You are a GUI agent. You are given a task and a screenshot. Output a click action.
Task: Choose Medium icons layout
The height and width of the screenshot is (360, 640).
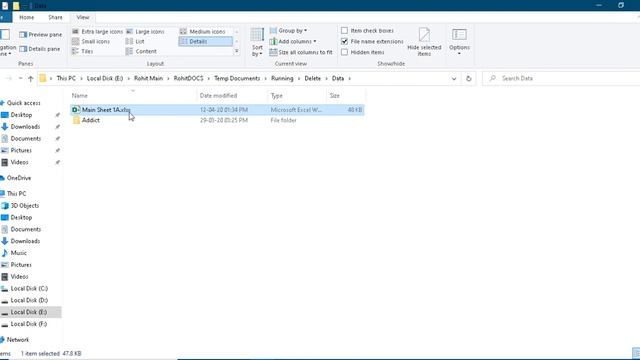(203, 31)
